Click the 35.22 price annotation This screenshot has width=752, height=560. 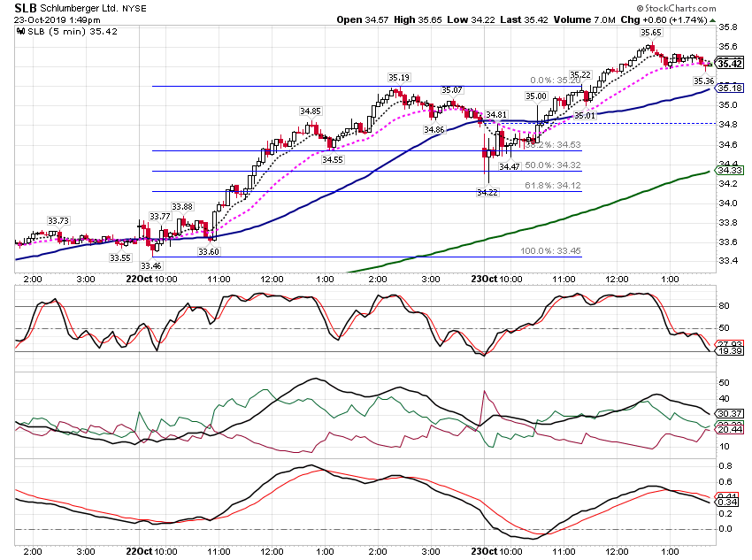tap(580, 75)
